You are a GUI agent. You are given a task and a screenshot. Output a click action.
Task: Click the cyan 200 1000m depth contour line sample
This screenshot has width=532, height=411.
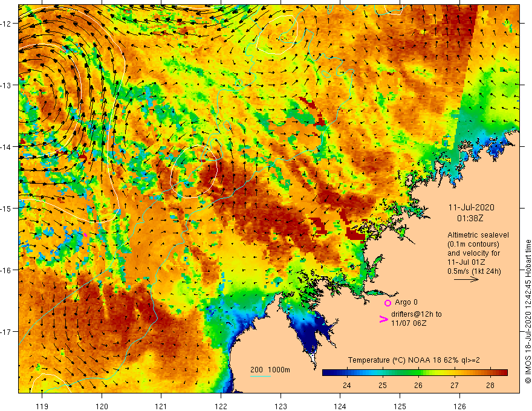pyautogui.click(x=260, y=376)
